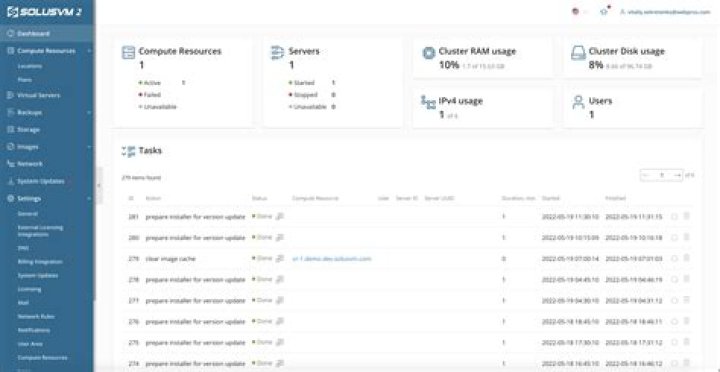The height and width of the screenshot is (372, 720).
Task: Open Plans under Compute Resources
Action: [x=24, y=80]
